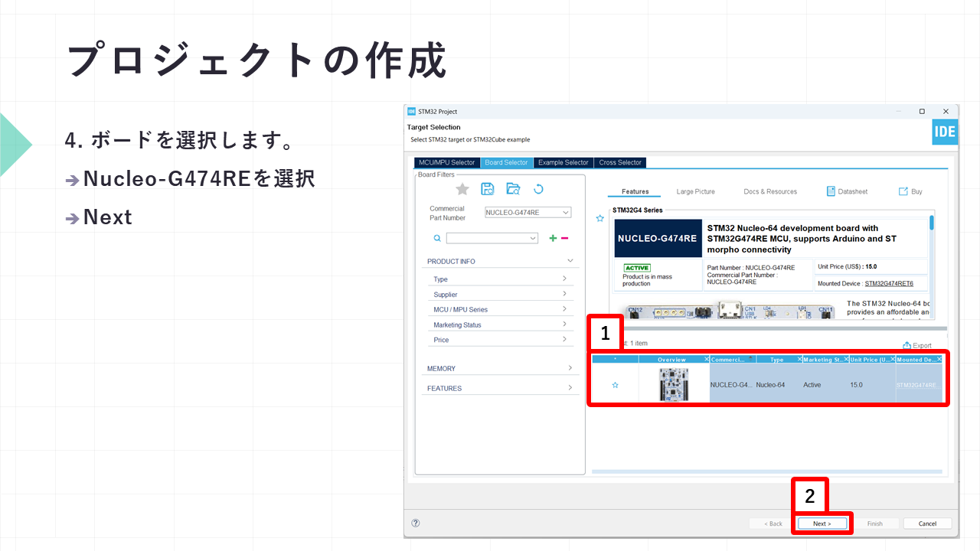Click the Export icon above the board list
Screen dimensions: 980x551
906,345
